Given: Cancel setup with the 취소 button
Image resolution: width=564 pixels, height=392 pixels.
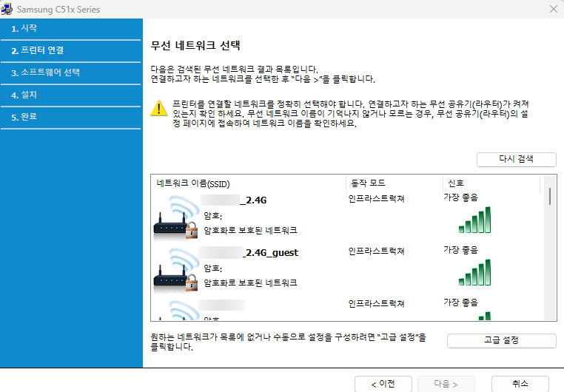Looking at the screenshot, I should [x=520, y=384].
